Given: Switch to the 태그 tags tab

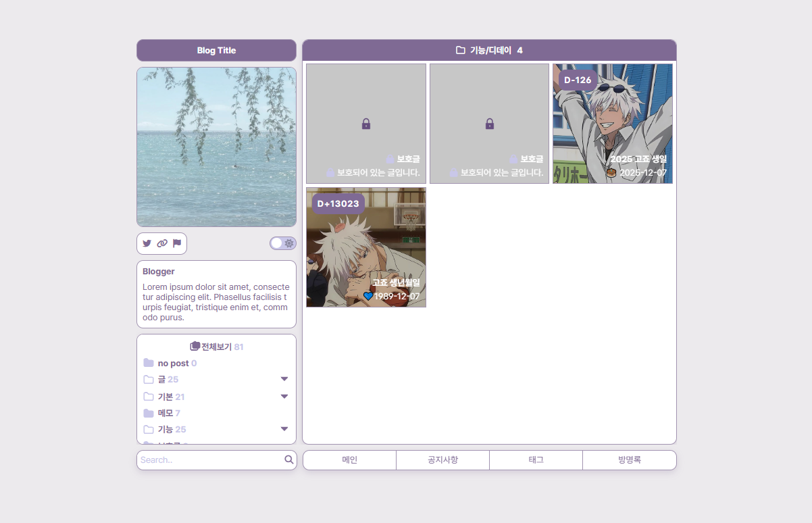Looking at the screenshot, I should tap(536, 460).
